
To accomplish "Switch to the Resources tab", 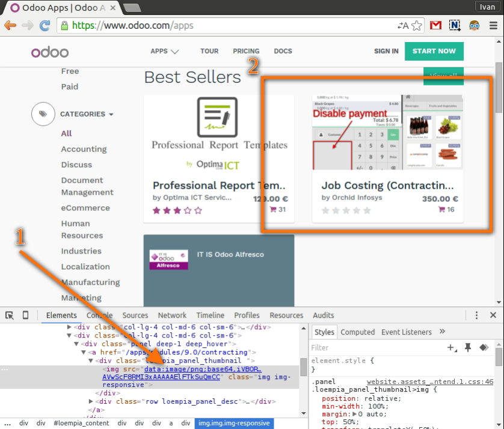I will pyautogui.click(x=286, y=315).
